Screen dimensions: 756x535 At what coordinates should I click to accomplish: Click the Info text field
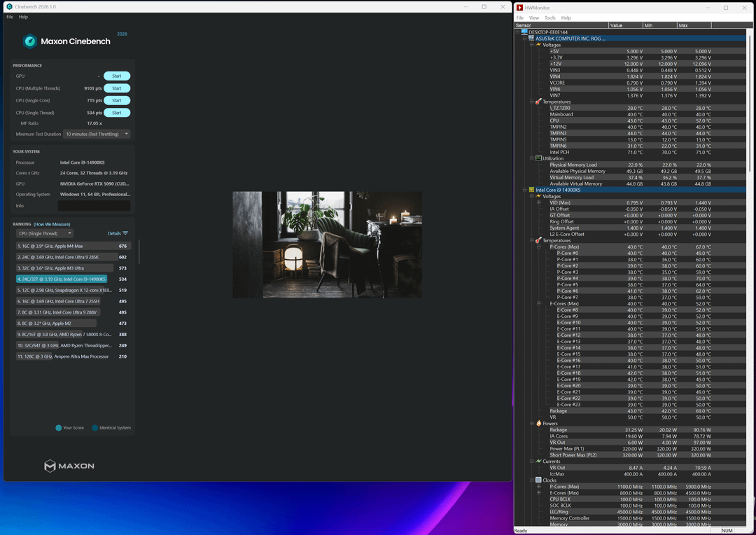pyautogui.click(x=94, y=206)
